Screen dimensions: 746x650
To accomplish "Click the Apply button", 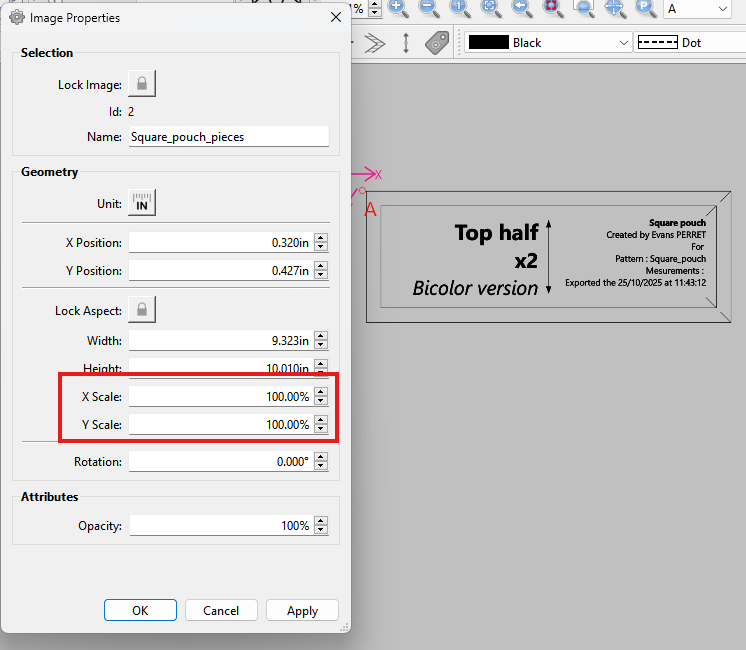I will [x=302, y=610].
